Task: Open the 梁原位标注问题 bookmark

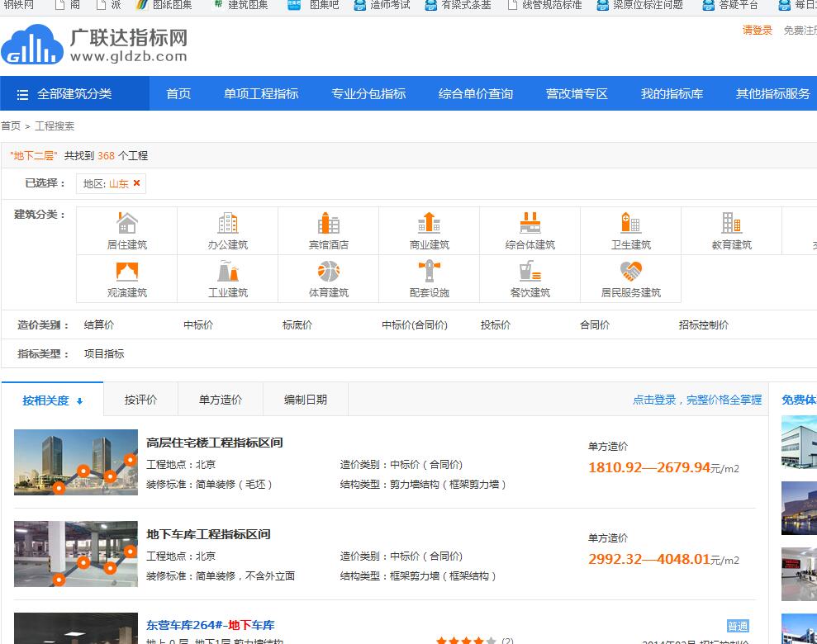Action: point(640,5)
